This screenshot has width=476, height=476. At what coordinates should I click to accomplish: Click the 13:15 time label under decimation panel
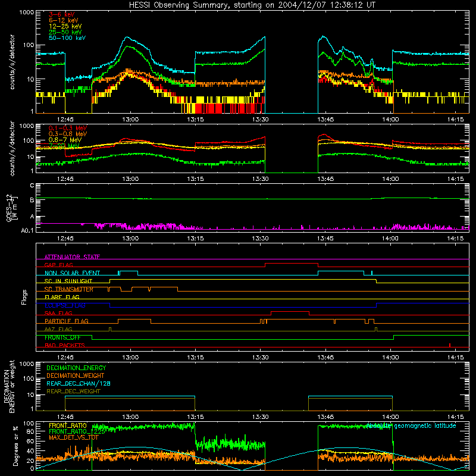pos(195,417)
